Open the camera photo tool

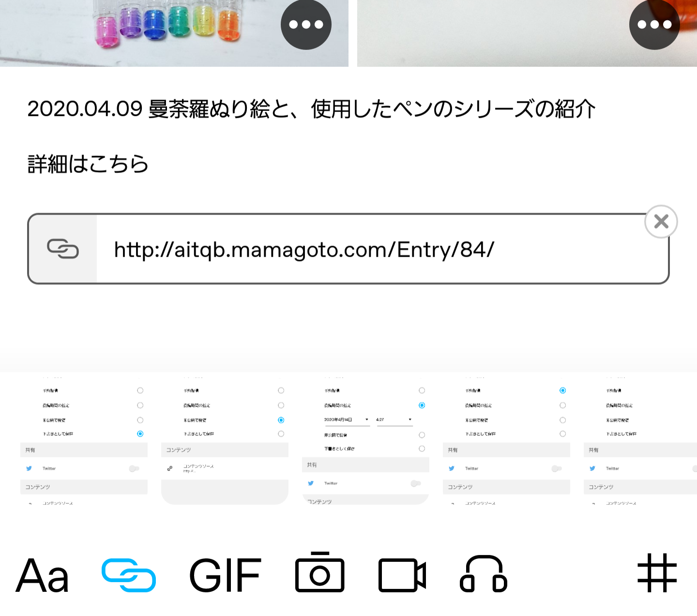tap(320, 572)
